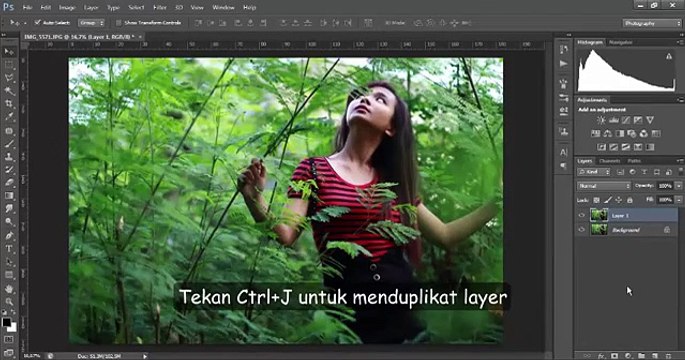Enable Show Transform Controls checkbox
The image size is (685, 360).
[x=118, y=22]
